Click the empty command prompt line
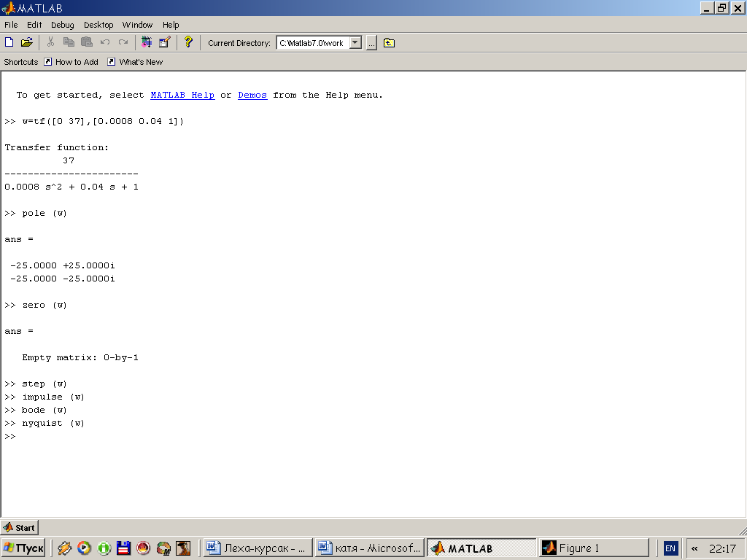 pos(10,436)
